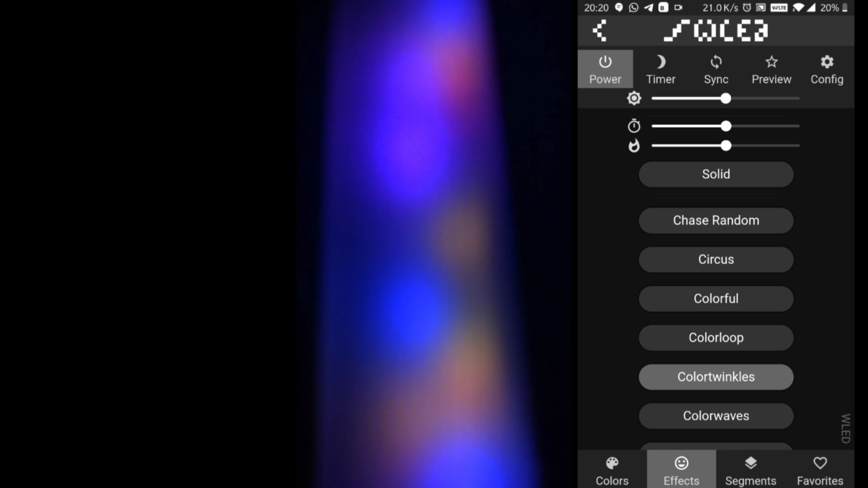868x488 pixels.
Task: Switch to the Segments tab
Action: pyautogui.click(x=750, y=470)
